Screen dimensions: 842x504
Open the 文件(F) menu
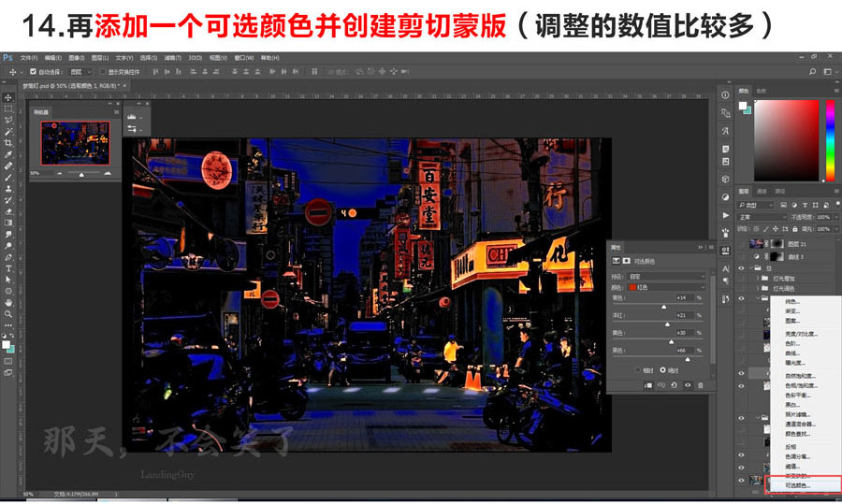coord(28,57)
